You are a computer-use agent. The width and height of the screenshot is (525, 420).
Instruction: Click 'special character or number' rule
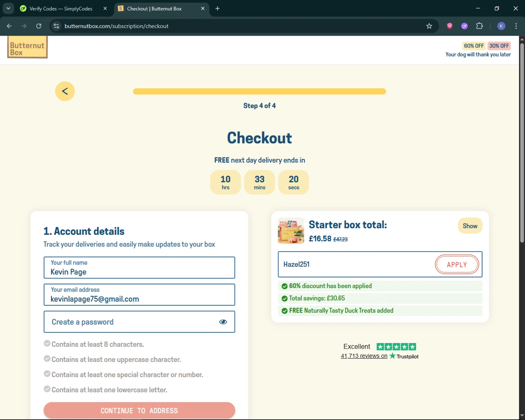coord(127,374)
